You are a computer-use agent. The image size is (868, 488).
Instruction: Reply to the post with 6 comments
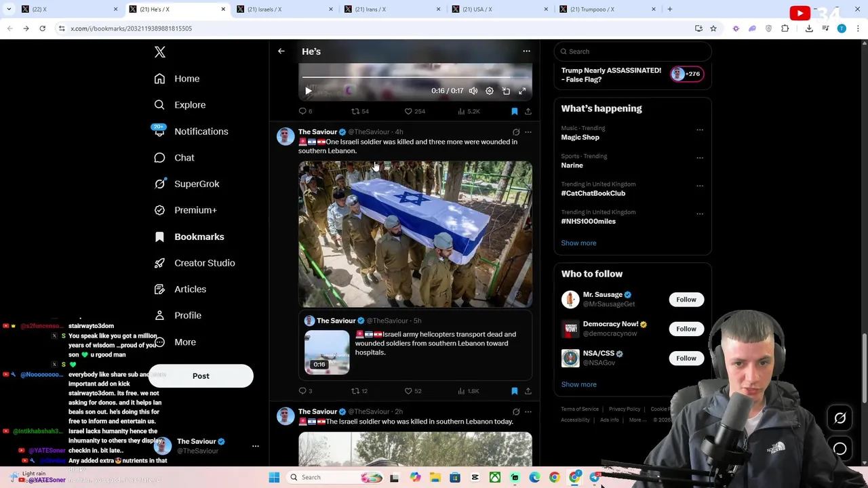(305, 111)
